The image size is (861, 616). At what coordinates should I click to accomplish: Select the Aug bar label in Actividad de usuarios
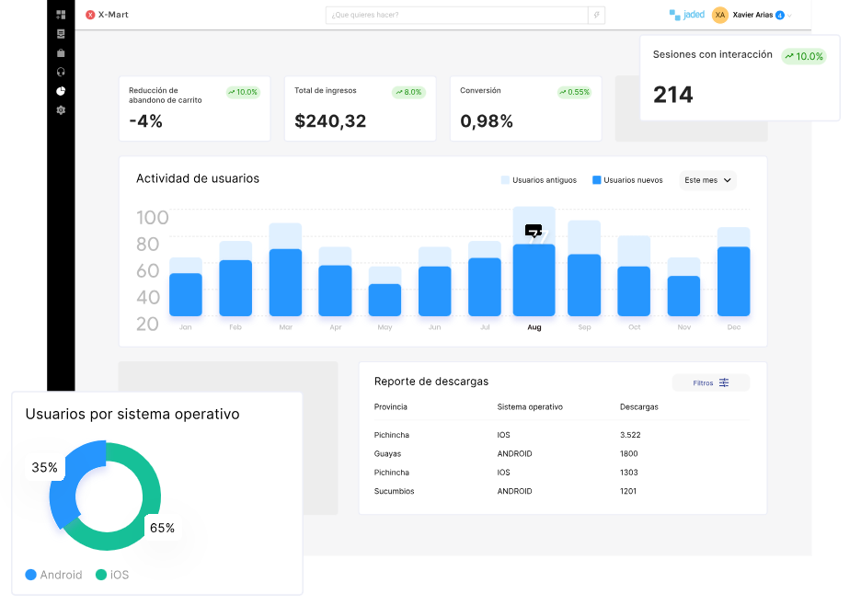(x=534, y=326)
